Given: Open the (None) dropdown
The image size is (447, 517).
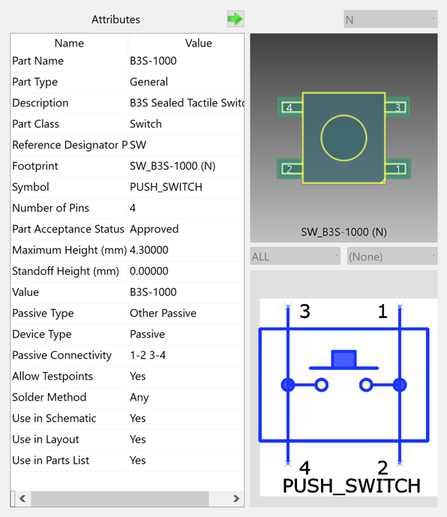Looking at the screenshot, I should [x=392, y=256].
